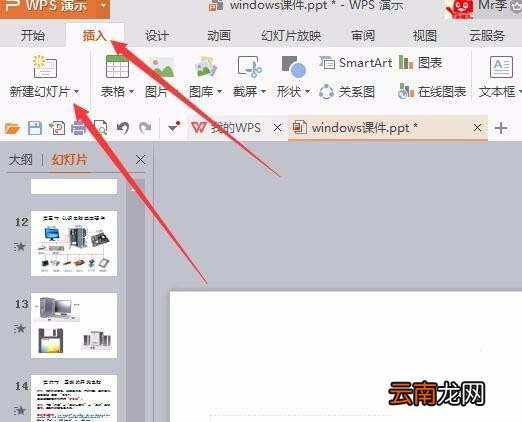This screenshot has width=522, height=422.
Task: Select slide 14 thumbnail
Action: point(74,398)
